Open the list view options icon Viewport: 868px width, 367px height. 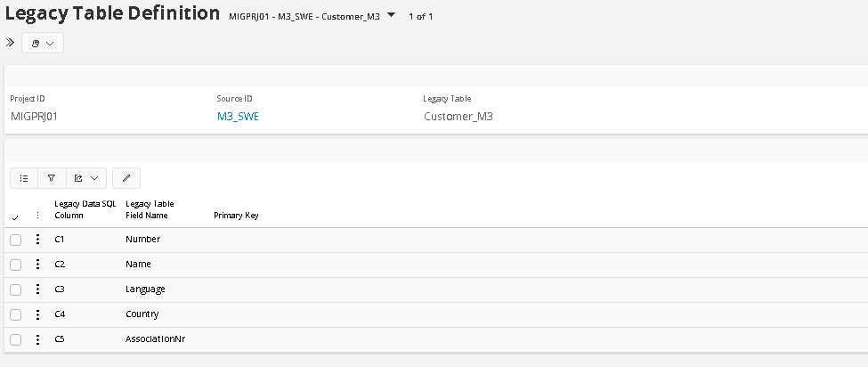point(24,178)
